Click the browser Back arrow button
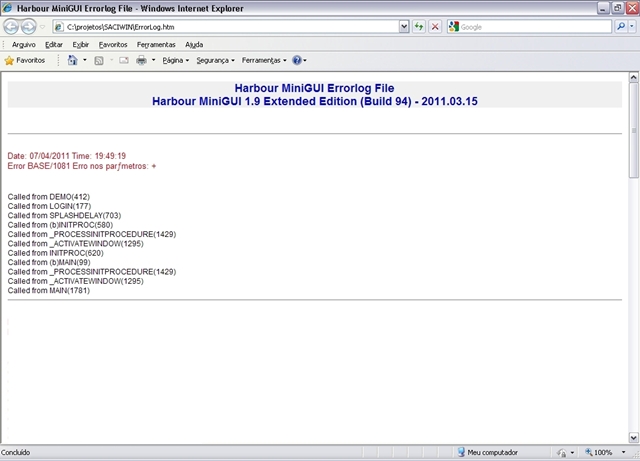640x461 pixels. 11,27
